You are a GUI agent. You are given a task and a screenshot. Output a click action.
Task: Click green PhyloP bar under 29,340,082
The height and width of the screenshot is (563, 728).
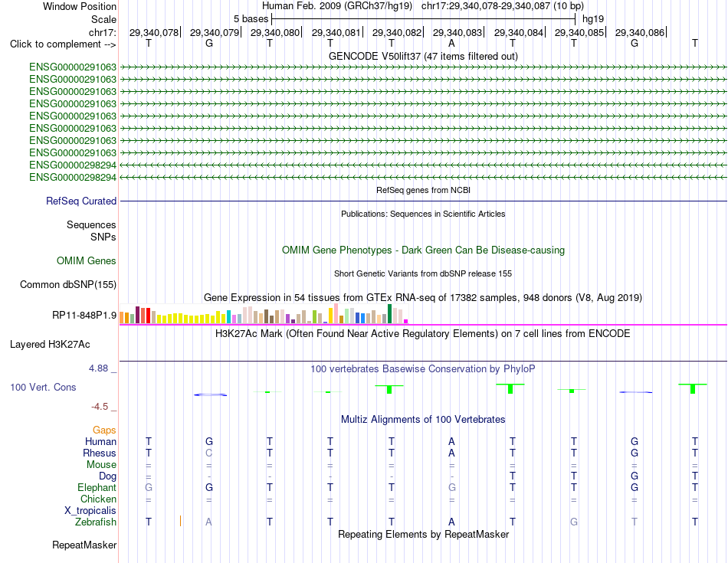(x=389, y=389)
